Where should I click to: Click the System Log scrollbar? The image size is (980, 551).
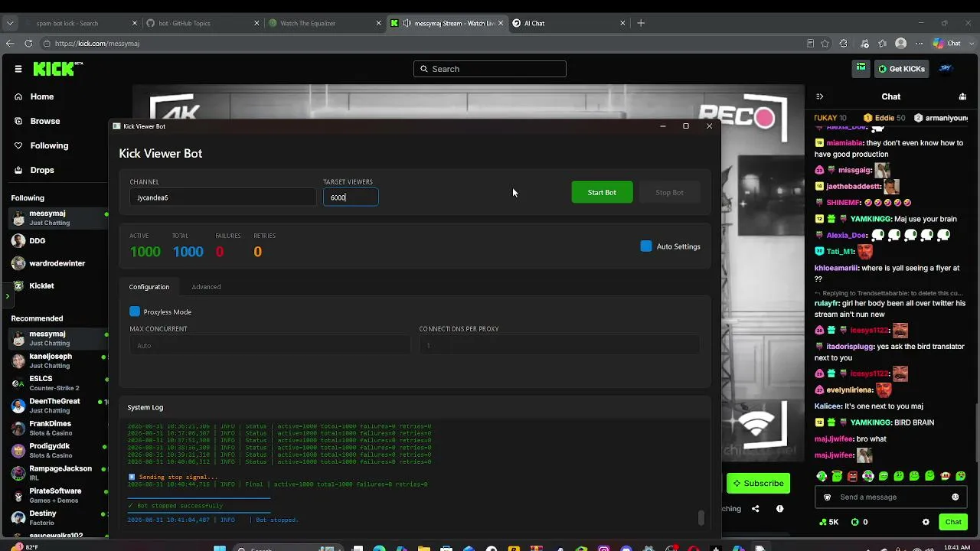click(x=701, y=518)
